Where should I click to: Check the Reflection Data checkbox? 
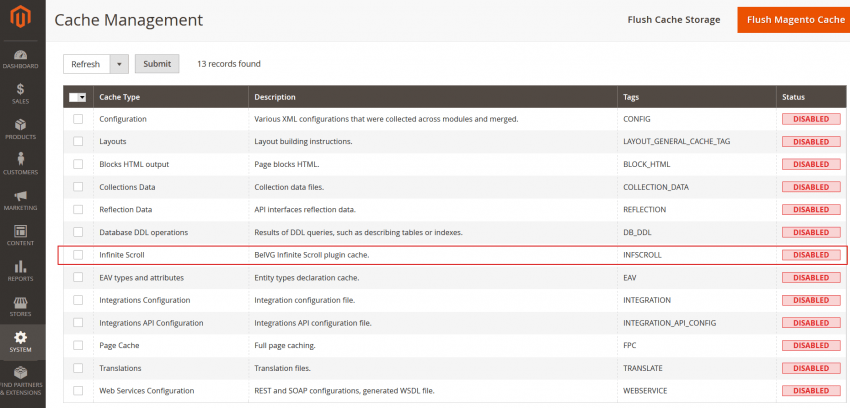78,209
